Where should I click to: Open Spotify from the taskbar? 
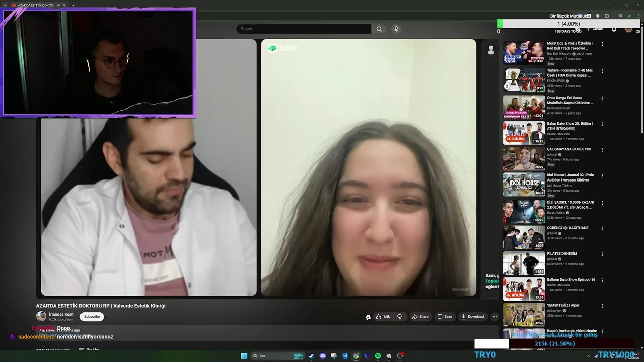[x=378, y=356]
